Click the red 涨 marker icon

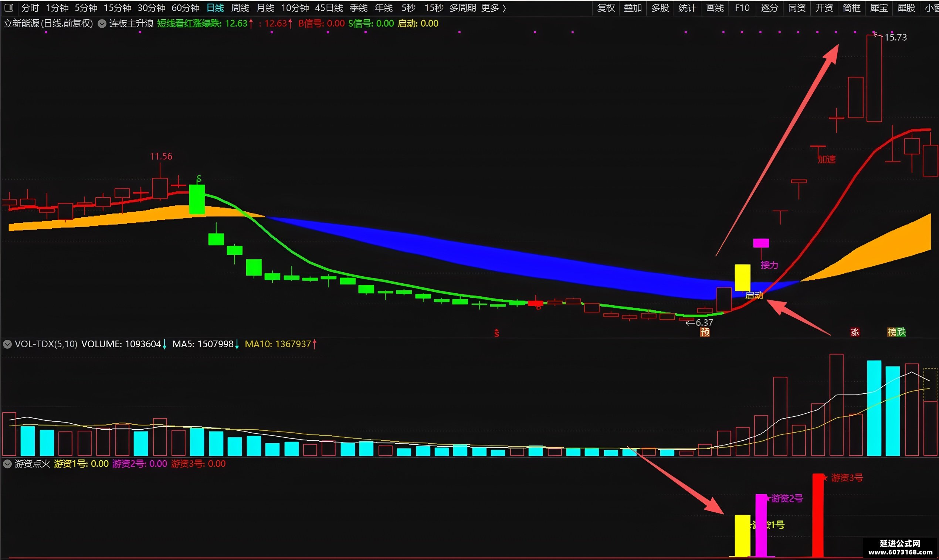pyautogui.click(x=855, y=332)
